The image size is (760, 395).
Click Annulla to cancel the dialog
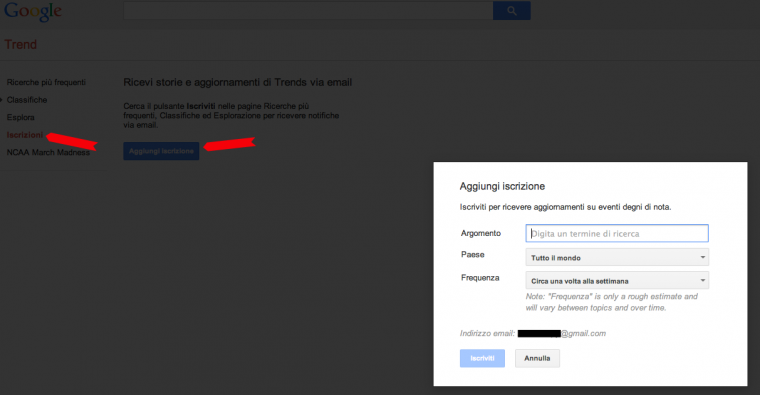[x=537, y=358]
